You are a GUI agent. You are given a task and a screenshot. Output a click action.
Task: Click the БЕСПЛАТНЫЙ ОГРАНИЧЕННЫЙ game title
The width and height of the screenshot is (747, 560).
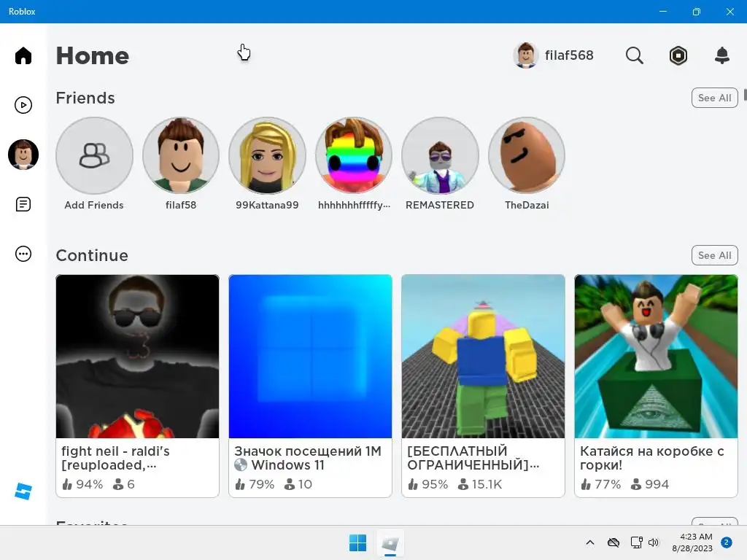tap(473, 458)
